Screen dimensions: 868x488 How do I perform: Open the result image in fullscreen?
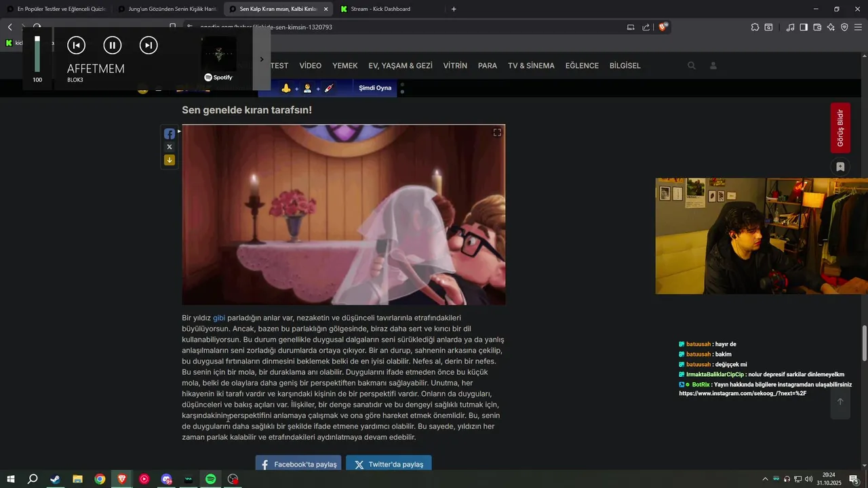[497, 133]
